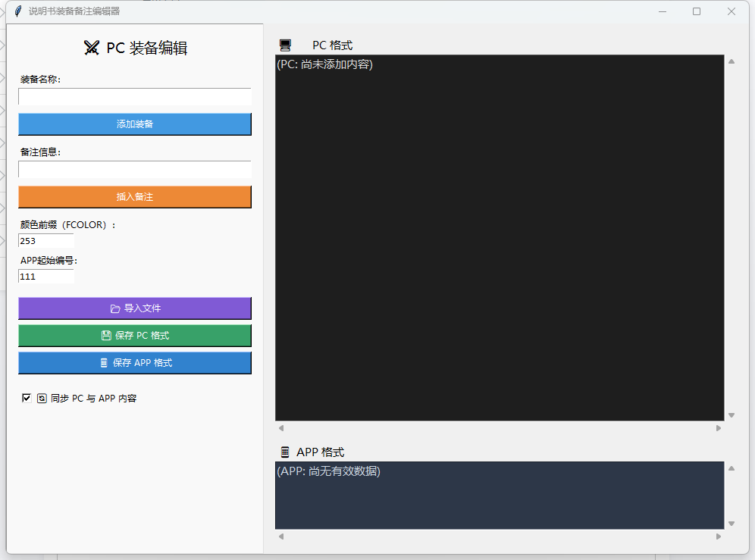
Task: Click the APP format scrollbar down arrow
Action: pyautogui.click(x=732, y=524)
